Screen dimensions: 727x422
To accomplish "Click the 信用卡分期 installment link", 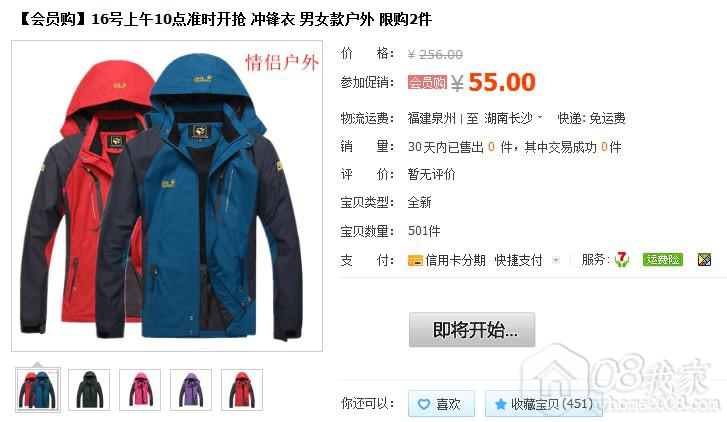I will pyautogui.click(x=455, y=260).
